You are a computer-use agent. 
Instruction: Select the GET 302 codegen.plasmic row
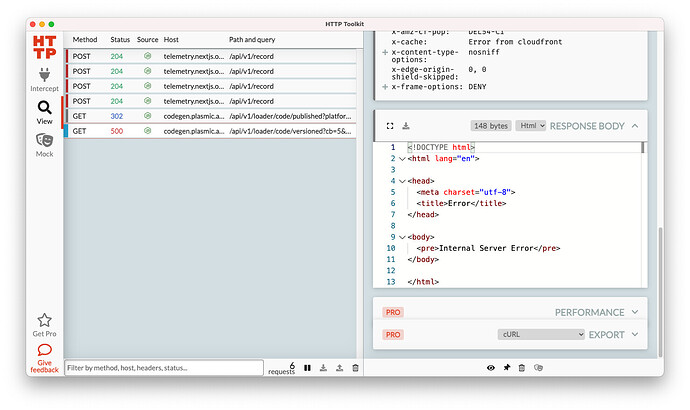click(x=211, y=116)
